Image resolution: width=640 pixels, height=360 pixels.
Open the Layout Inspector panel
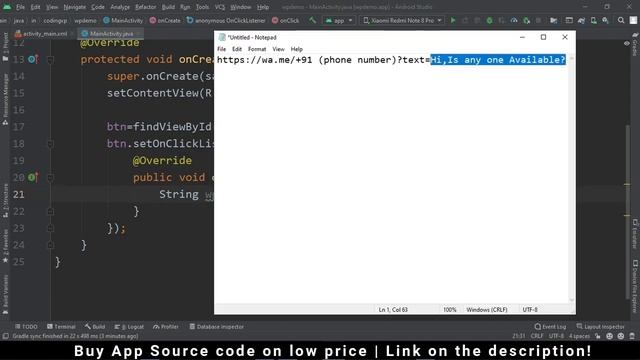[x=600, y=327]
